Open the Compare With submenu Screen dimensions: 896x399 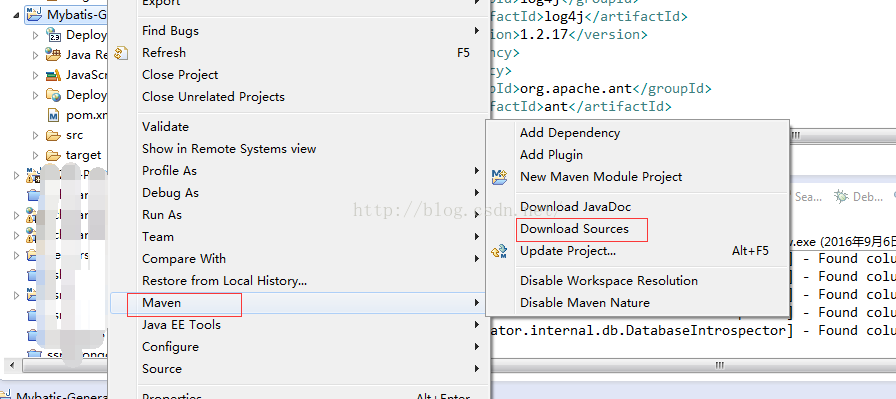point(299,259)
